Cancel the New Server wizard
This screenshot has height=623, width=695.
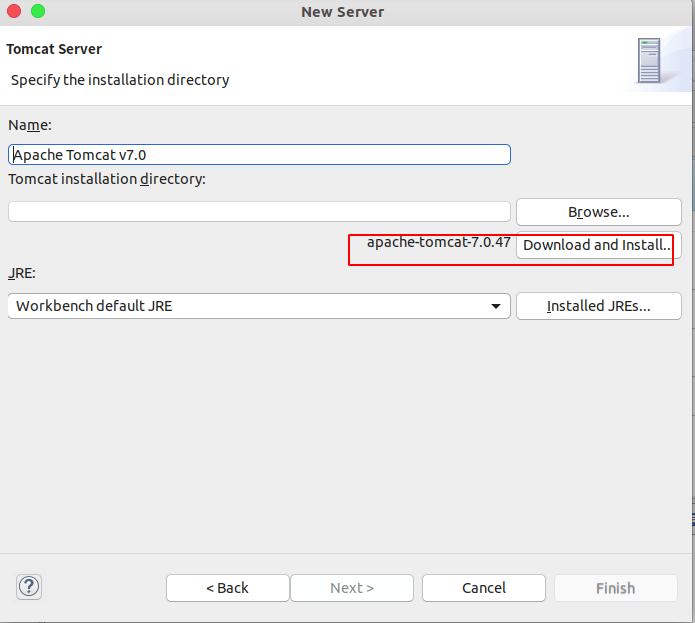(484, 588)
